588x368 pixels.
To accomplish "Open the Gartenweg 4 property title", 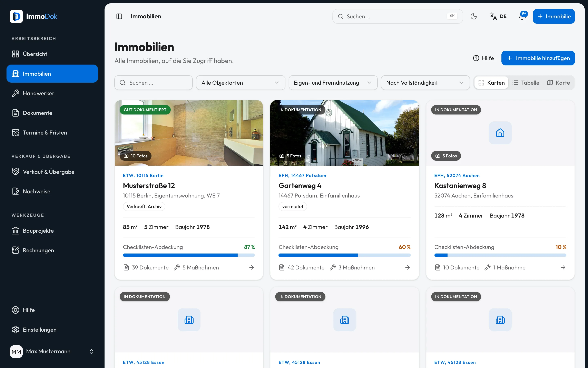I will coord(300,186).
